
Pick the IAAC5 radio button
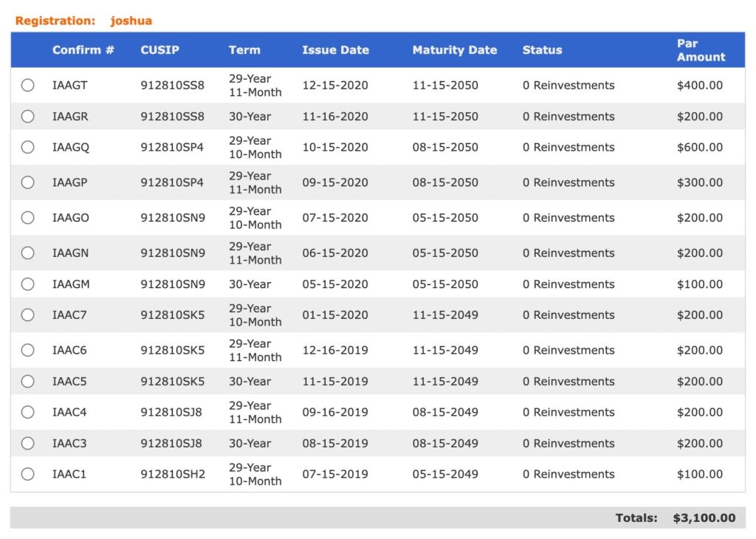pyautogui.click(x=27, y=382)
